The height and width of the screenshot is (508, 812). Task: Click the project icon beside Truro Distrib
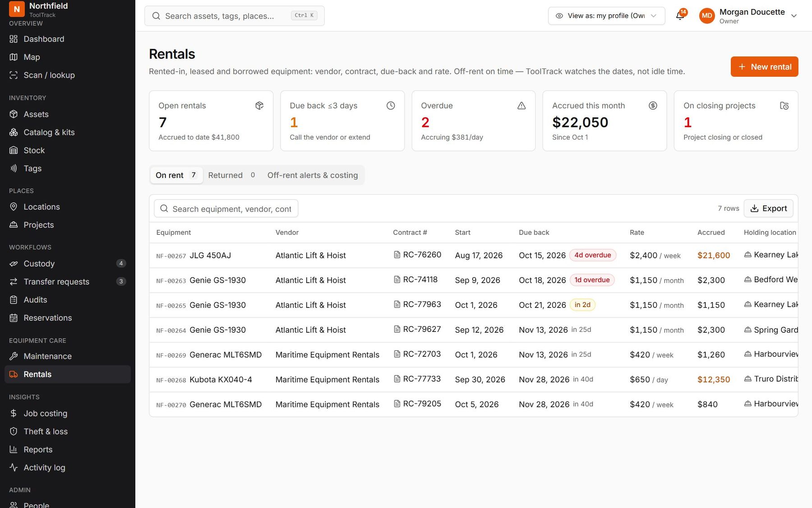point(747,379)
